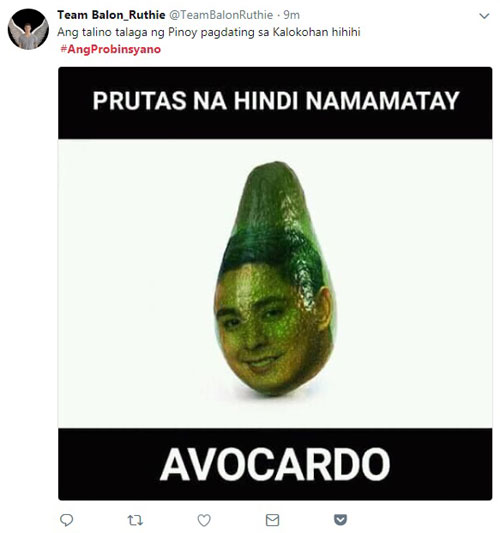The height and width of the screenshot is (533, 500).
Task: Open tweet permalink via 9m timestamp
Action: tap(292, 15)
